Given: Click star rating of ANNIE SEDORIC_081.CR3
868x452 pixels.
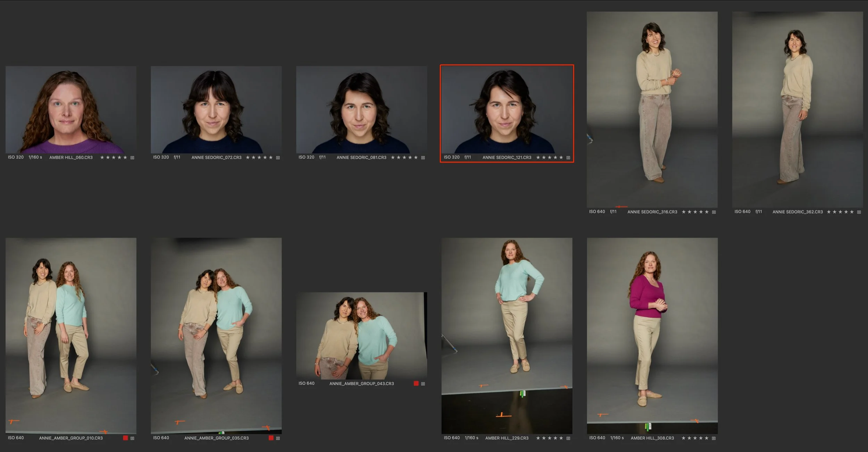Looking at the screenshot, I should point(404,158).
